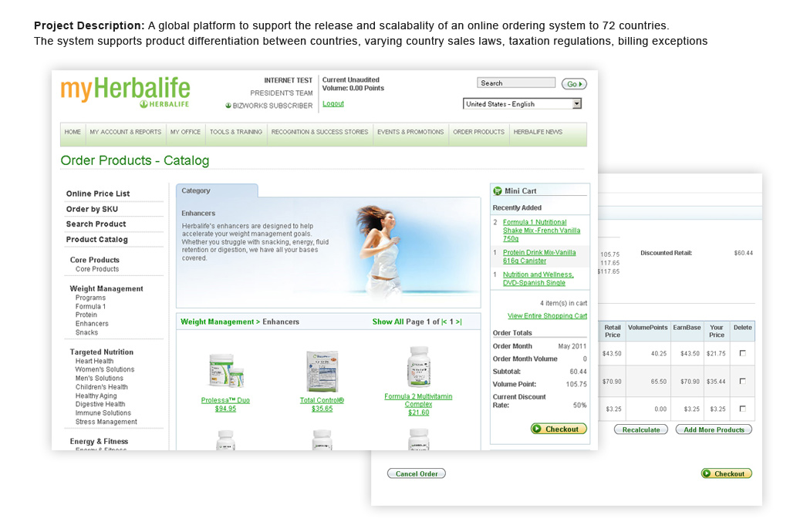This screenshot has height=532, width=790.
Task: Tick the delete checkbox in the $43.50 row
Action: click(743, 353)
